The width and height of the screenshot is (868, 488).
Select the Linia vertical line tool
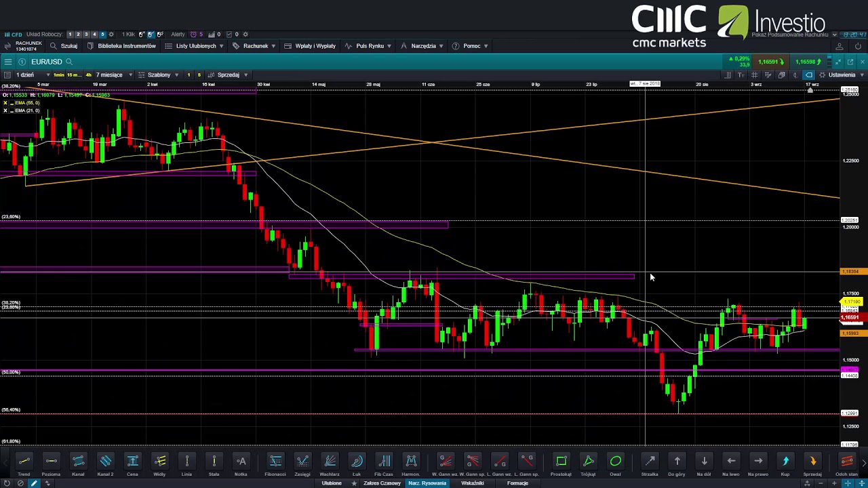186,464
